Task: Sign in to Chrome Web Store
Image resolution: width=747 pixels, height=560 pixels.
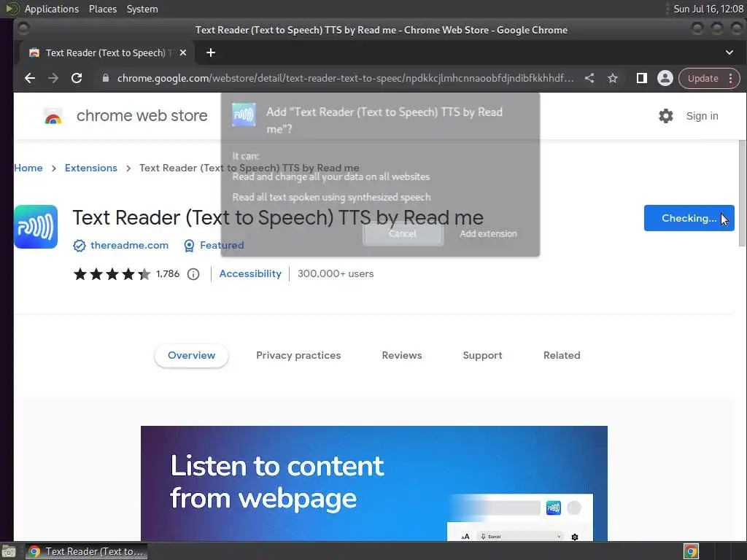Action: (x=702, y=116)
